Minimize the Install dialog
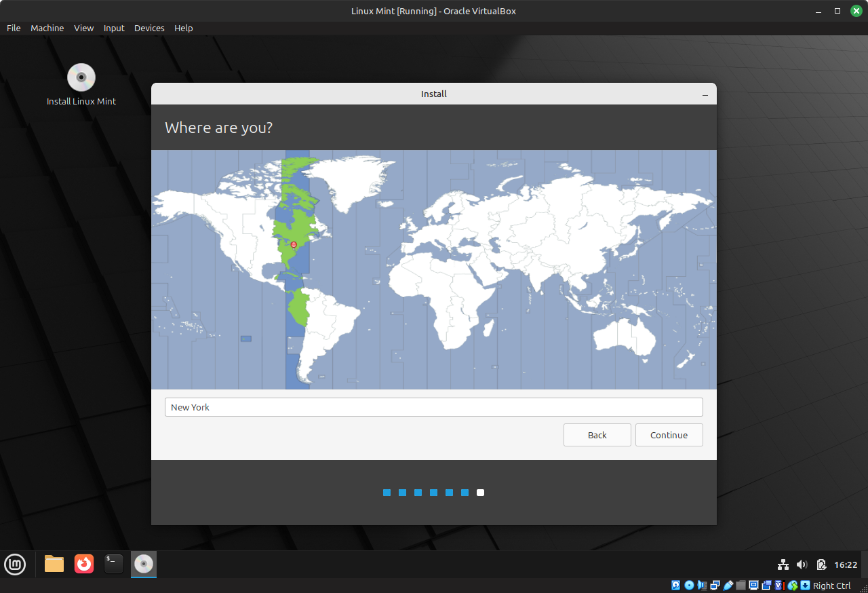This screenshot has height=593, width=868. 705,94
